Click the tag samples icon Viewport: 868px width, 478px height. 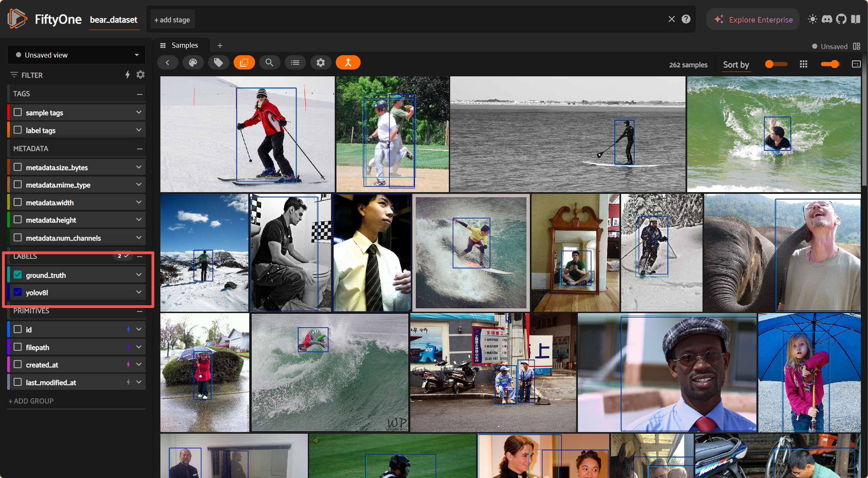[218, 63]
